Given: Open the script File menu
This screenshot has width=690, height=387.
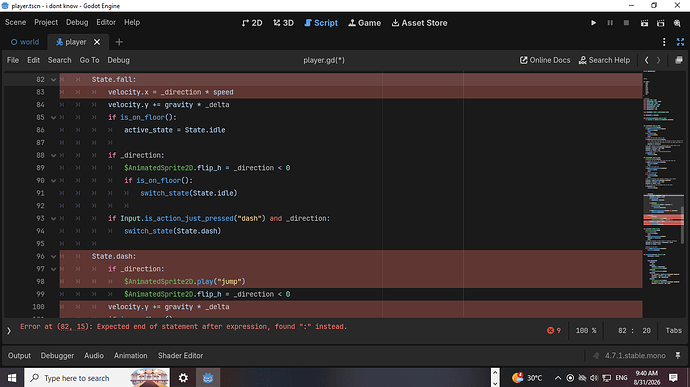Looking at the screenshot, I should click(x=13, y=60).
